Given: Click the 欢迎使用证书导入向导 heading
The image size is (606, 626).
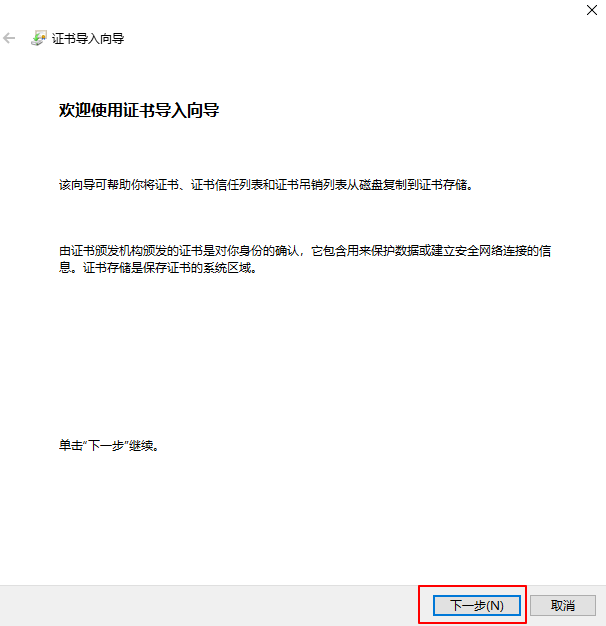Looking at the screenshot, I should [x=139, y=110].
